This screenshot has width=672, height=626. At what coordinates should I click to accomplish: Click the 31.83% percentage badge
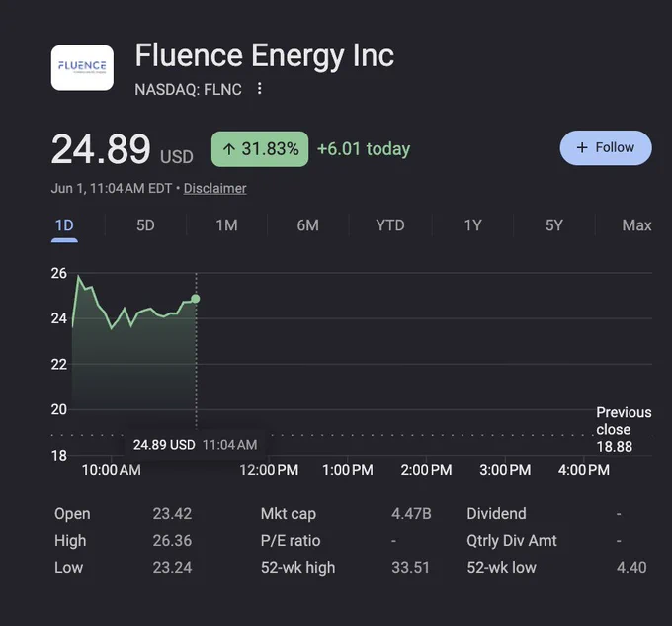coord(260,149)
